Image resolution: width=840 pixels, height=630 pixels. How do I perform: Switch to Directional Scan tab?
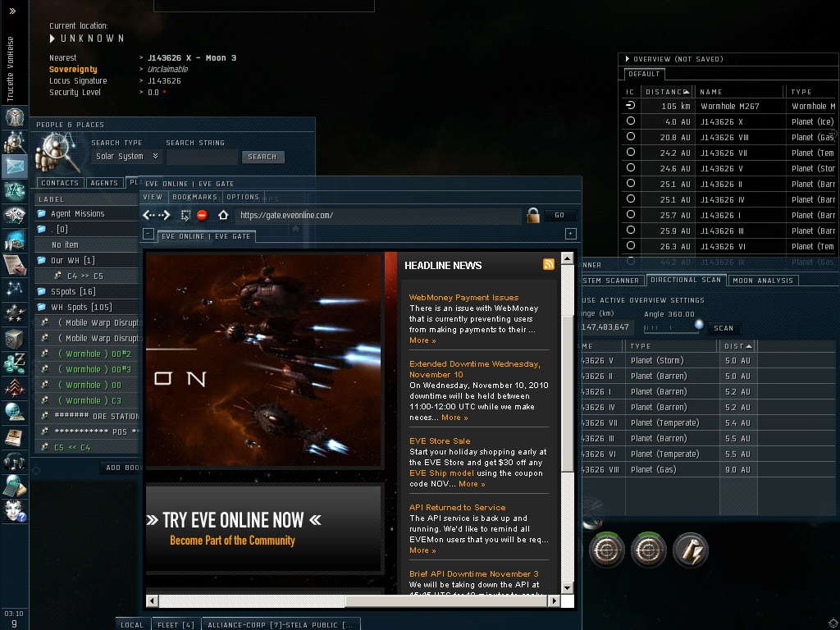click(686, 281)
